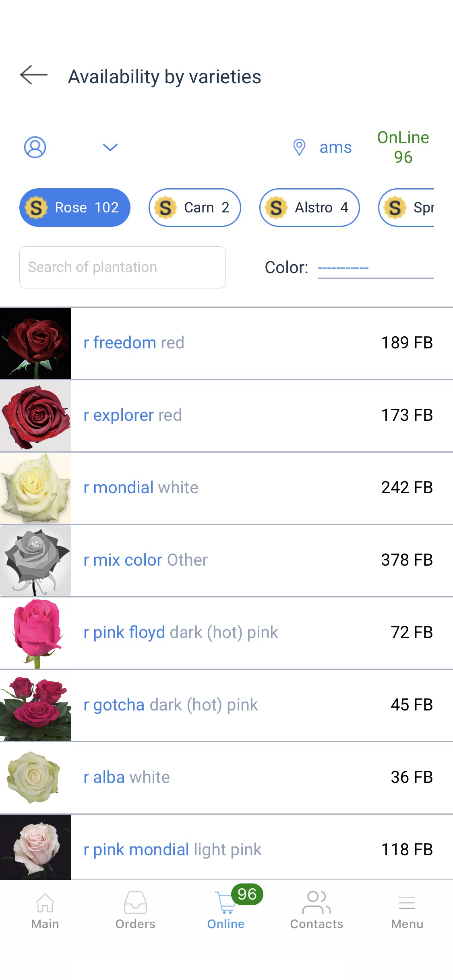Select the Spr category chip
The height and width of the screenshot is (980, 453).
tap(407, 208)
